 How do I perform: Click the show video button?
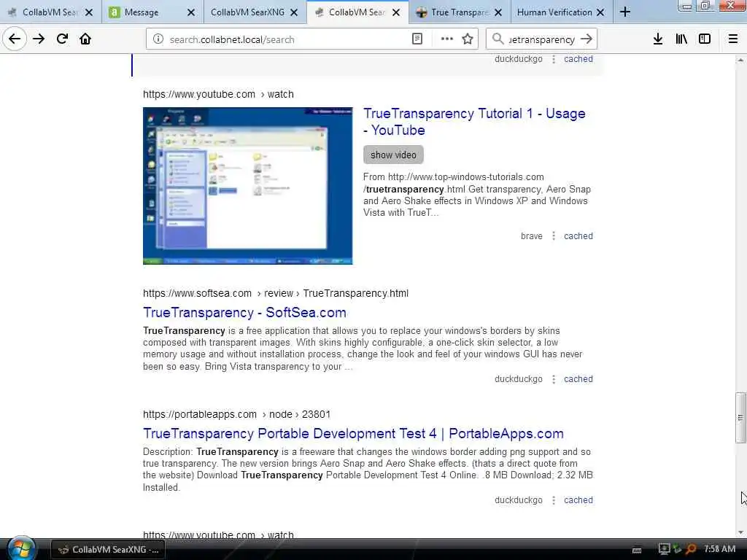click(393, 155)
